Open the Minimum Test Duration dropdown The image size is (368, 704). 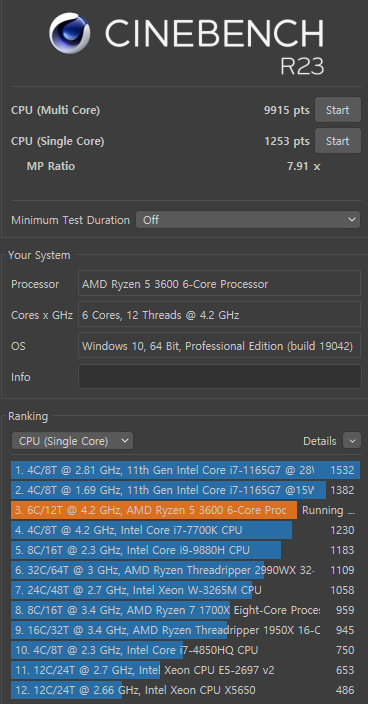[x=248, y=220]
